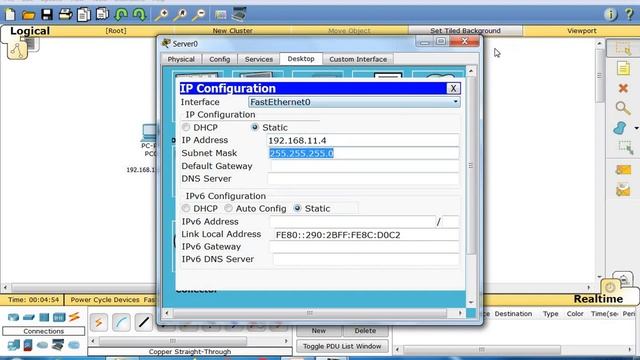
Task: Pick the Place Note tool
Action: [623, 68]
